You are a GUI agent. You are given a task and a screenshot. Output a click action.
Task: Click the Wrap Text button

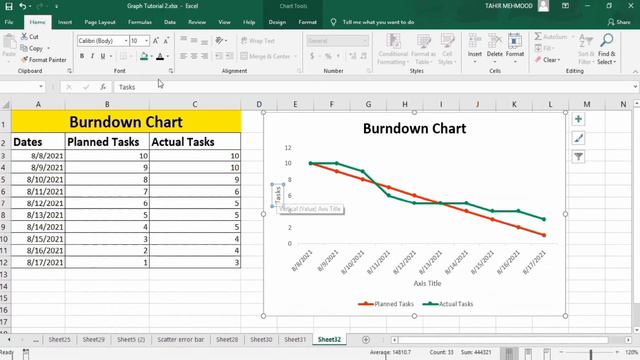pos(258,41)
